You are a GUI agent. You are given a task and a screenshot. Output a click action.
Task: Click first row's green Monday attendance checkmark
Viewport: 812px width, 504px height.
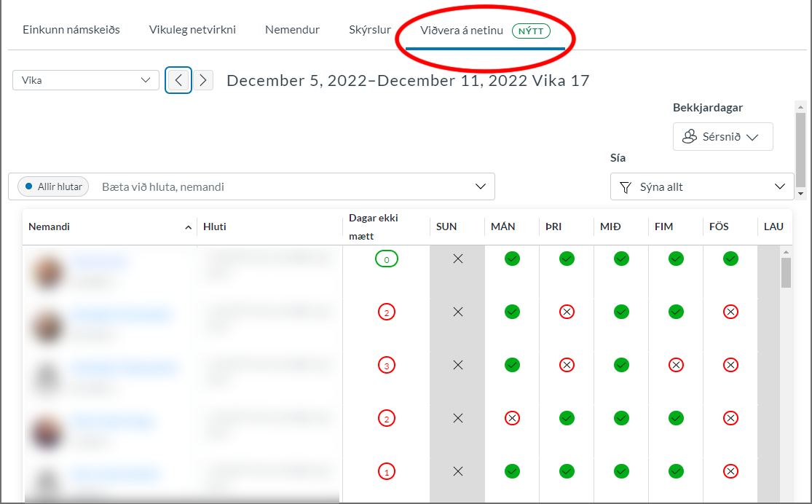coord(512,259)
